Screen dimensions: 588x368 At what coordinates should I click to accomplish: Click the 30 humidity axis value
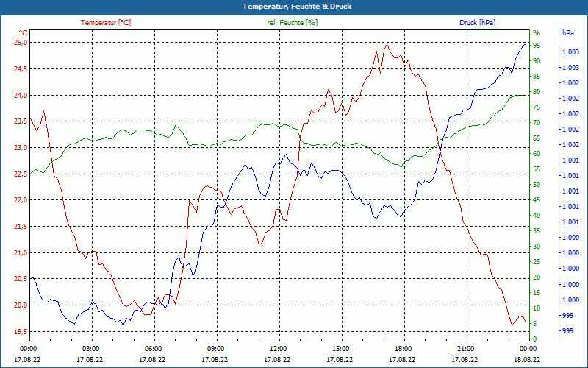[x=537, y=247]
